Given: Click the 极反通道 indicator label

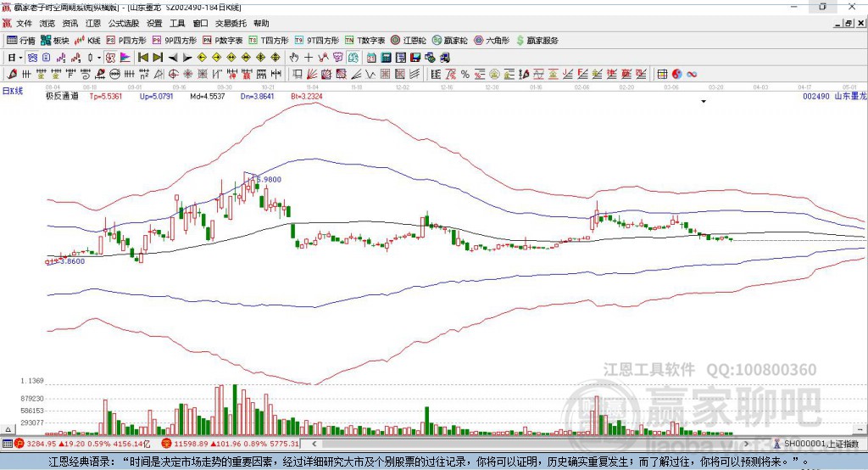Looking at the screenshot, I should [62, 96].
